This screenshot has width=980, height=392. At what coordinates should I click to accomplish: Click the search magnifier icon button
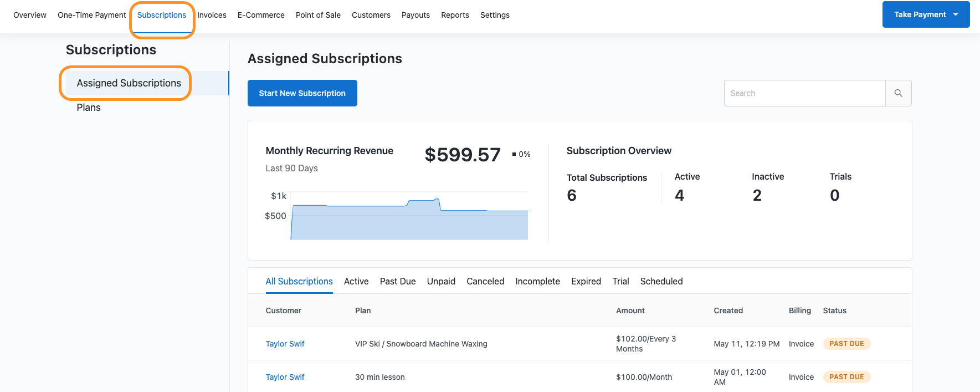point(898,93)
